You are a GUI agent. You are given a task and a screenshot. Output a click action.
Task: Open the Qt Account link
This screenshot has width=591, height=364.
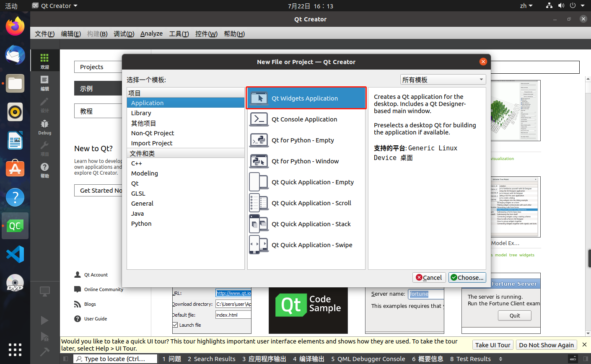click(x=96, y=275)
